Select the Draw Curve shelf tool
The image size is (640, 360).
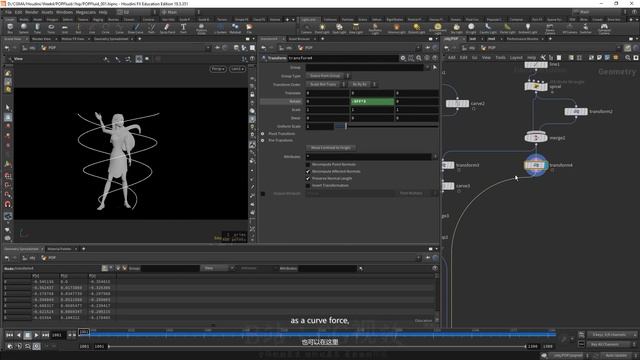136,29
